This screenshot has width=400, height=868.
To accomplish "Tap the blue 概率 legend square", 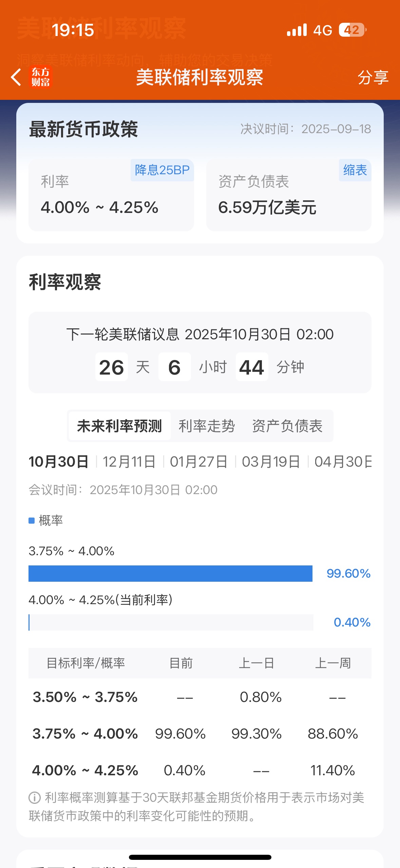I will pyautogui.click(x=32, y=521).
